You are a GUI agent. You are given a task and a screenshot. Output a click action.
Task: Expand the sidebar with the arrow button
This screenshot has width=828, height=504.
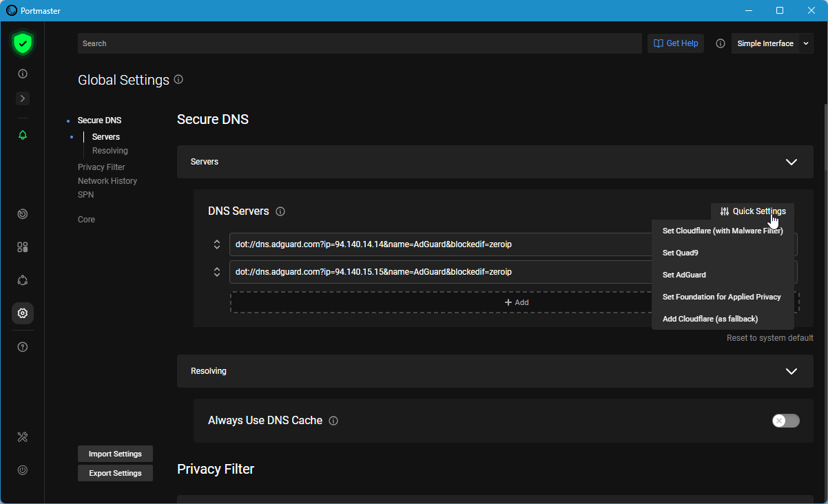coord(23,98)
